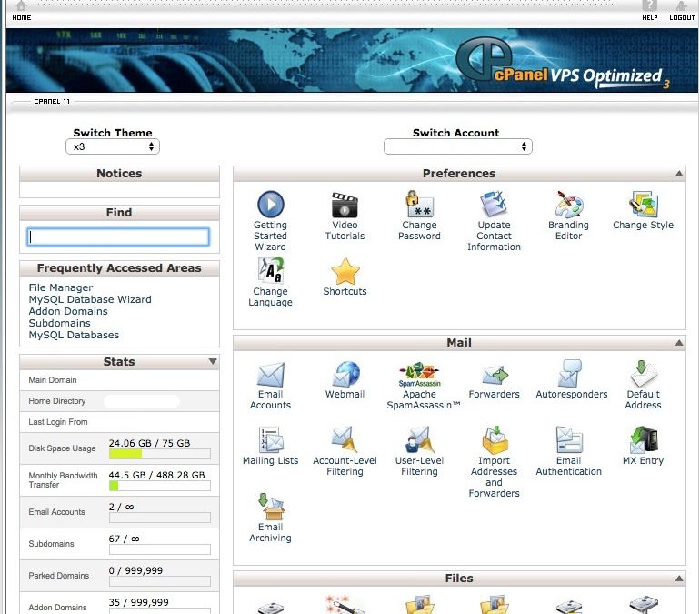This screenshot has width=700, height=614.
Task: Collapse the Preferences section arrow
Action: click(x=679, y=174)
